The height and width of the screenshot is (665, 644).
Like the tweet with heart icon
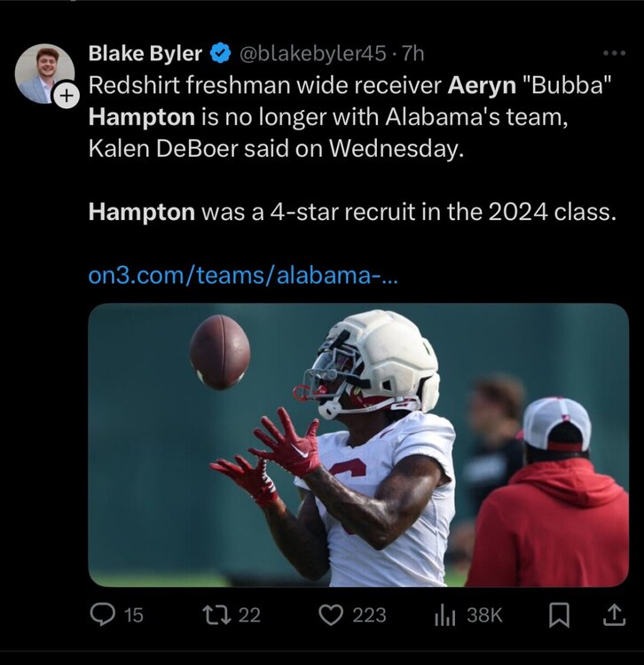click(331, 614)
